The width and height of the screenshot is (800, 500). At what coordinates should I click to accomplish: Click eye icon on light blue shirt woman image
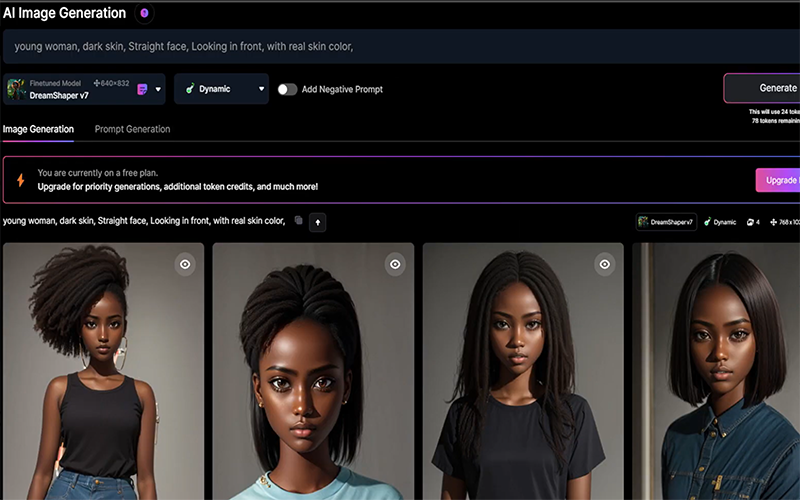coord(395,264)
